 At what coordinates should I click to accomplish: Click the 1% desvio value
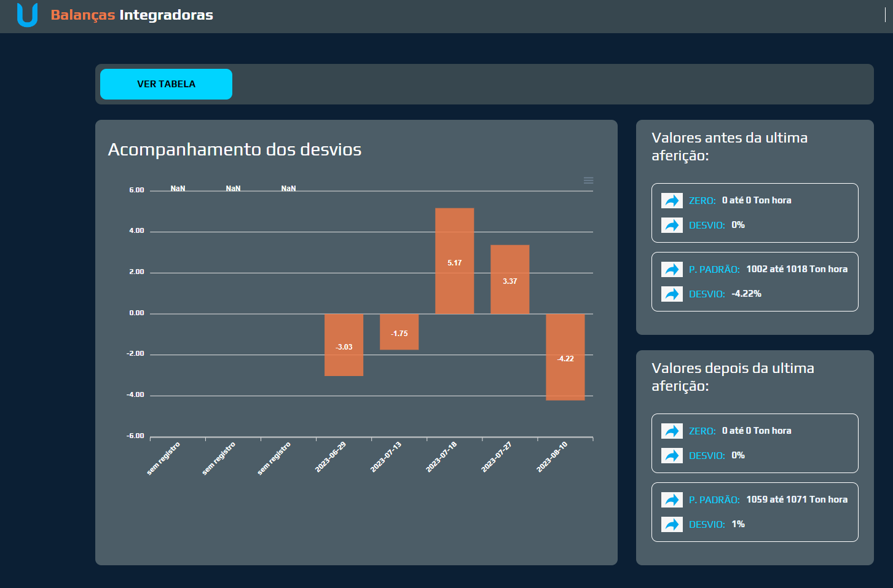(738, 524)
